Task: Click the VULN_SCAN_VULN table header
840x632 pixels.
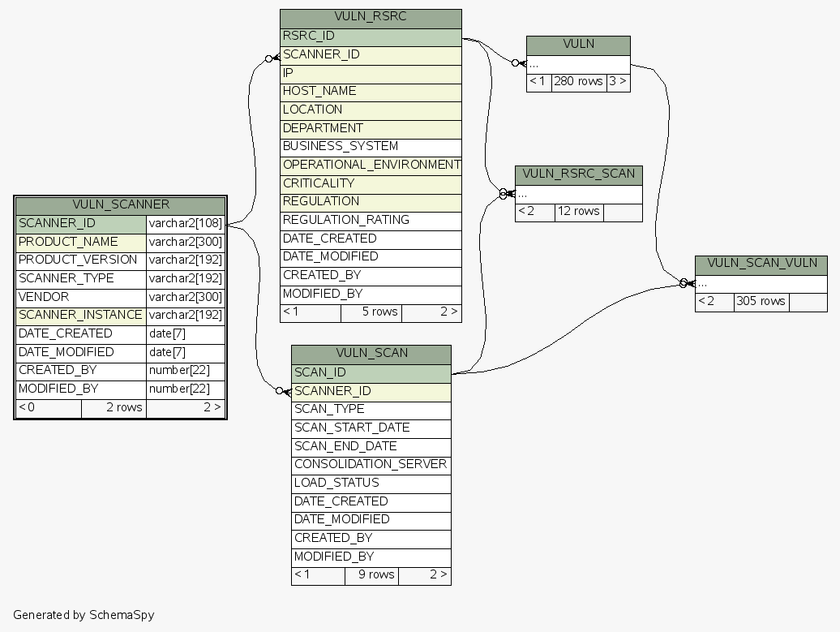Action: point(761,263)
